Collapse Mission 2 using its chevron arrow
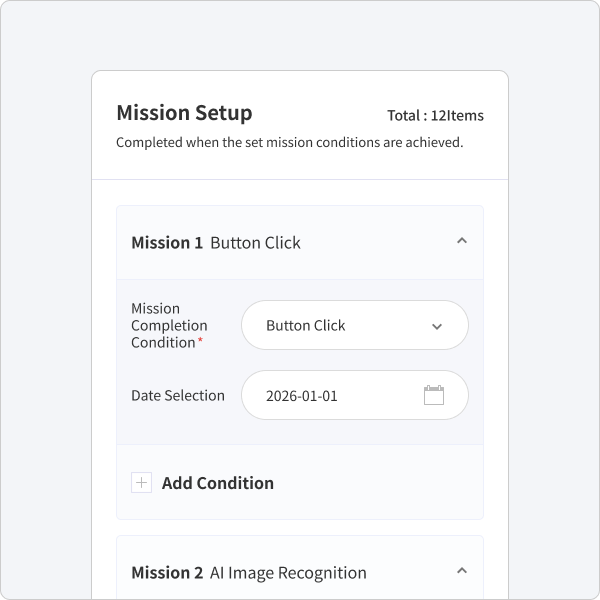600x600 pixels. pyautogui.click(x=462, y=571)
